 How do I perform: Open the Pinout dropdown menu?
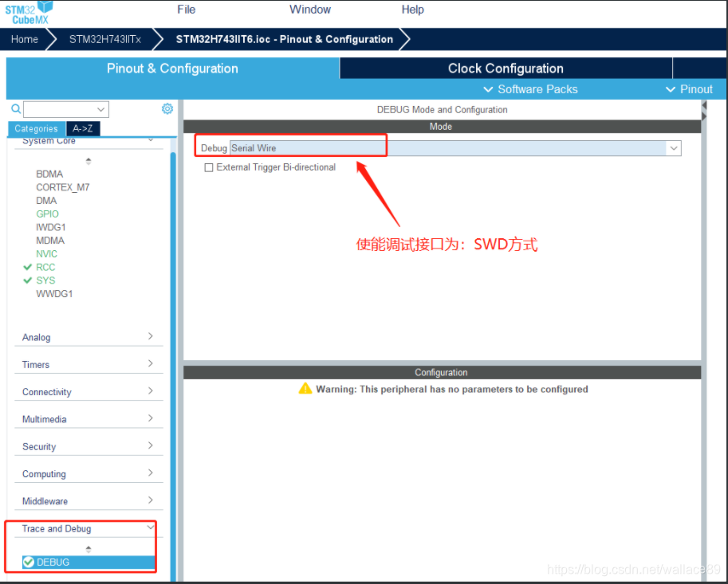tap(690, 89)
